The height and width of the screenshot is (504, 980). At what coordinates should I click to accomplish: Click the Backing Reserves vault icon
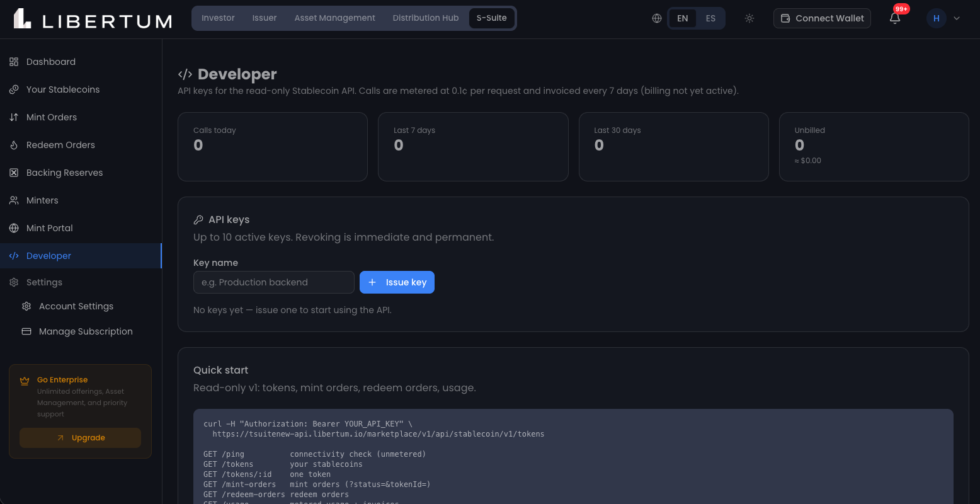click(x=14, y=173)
